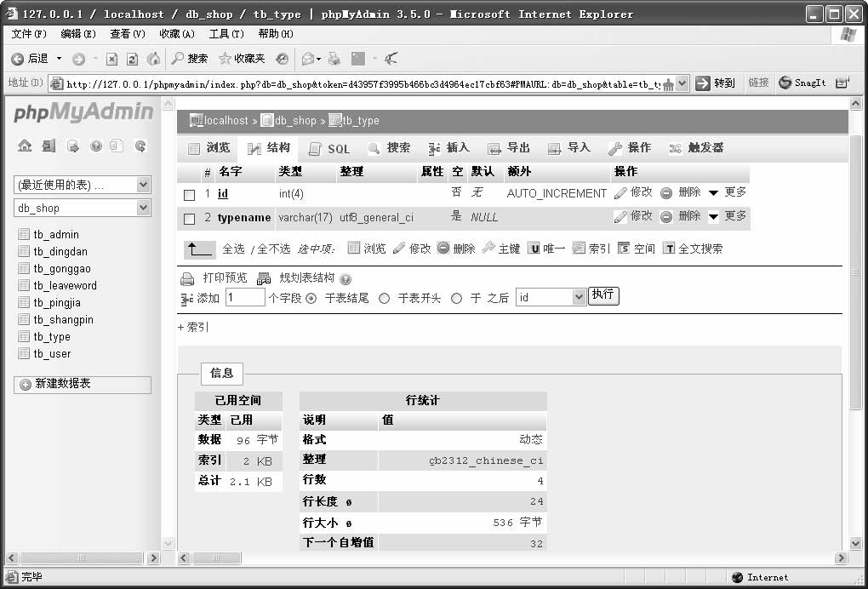Click the IE Print icon
Screen dimensions: 868x589
point(334,59)
